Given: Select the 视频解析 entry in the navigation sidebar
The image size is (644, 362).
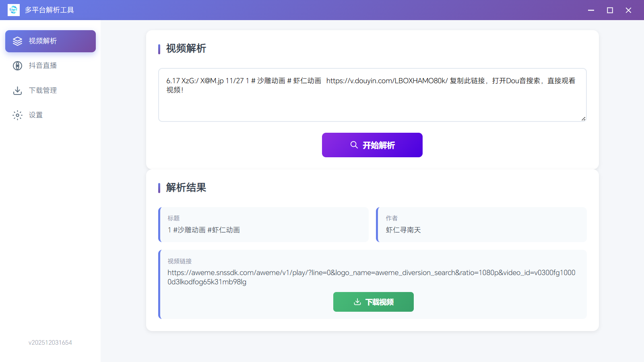Looking at the screenshot, I should (43, 41).
